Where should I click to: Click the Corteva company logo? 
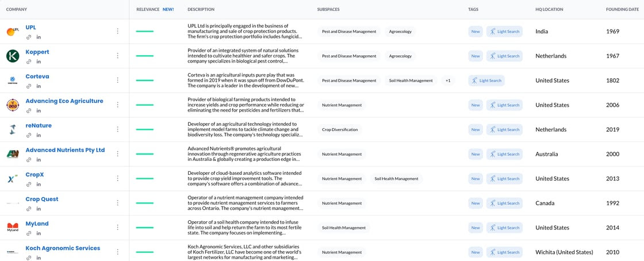point(13,80)
